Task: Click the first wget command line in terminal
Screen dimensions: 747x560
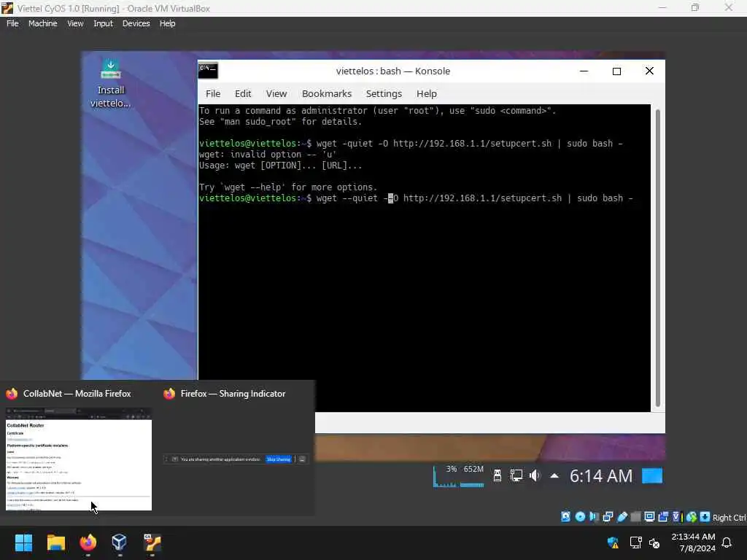Action: 411,144
